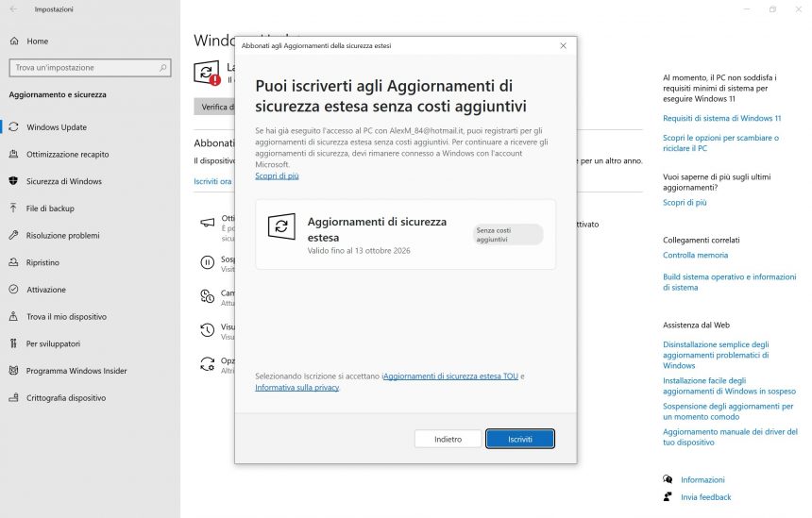Open Per sviluppatori settings section

coord(53,343)
